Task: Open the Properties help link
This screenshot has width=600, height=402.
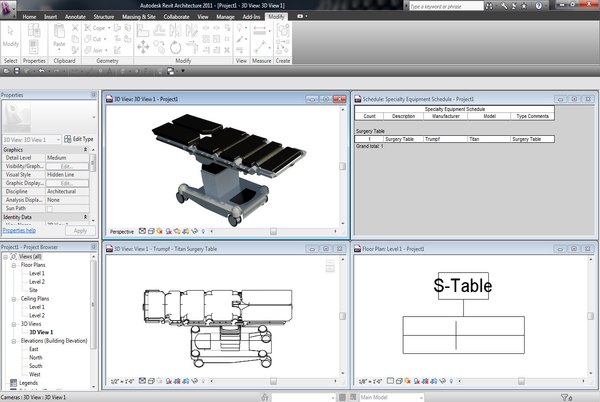Action: (19, 230)
